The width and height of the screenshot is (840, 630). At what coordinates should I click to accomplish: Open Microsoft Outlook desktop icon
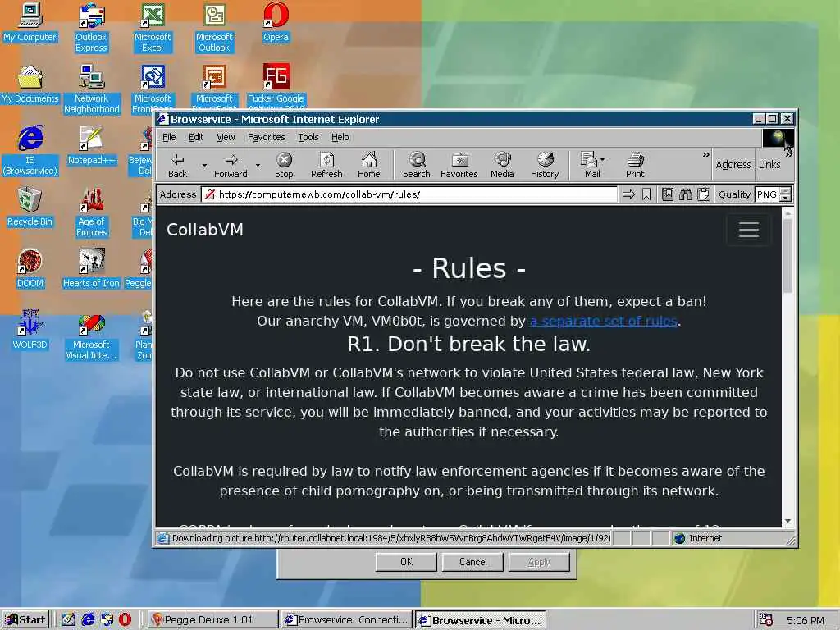pos(214,28)
